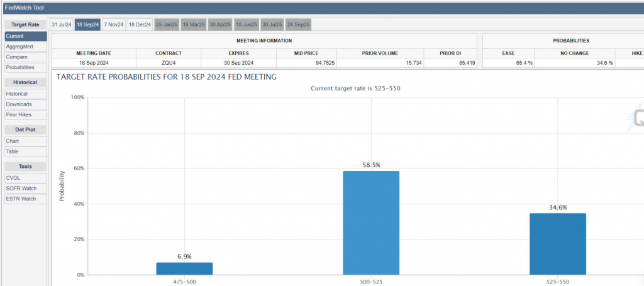Open the Dot Plot Table
Viewport: 644px width, 286px height.
tap(25, 151)
